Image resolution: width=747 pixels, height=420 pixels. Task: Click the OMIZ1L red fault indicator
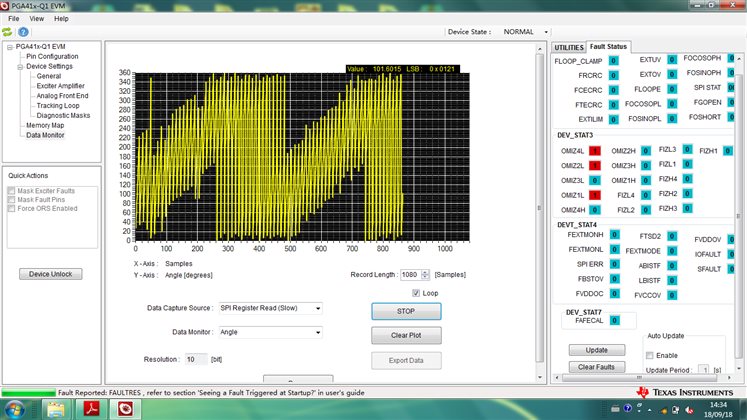tap(595, 195)
